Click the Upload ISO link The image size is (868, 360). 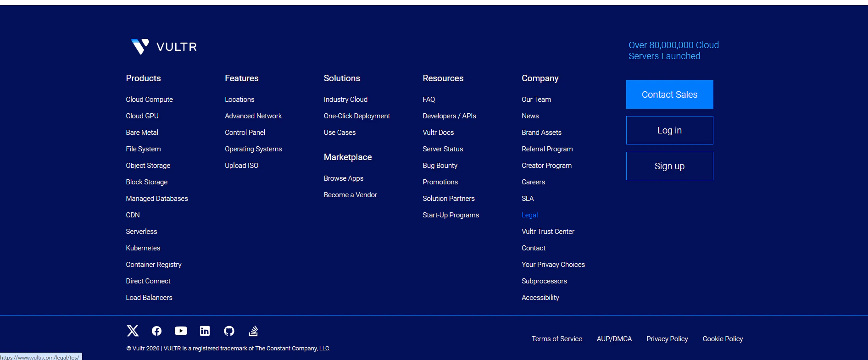(x=242, y=166)
